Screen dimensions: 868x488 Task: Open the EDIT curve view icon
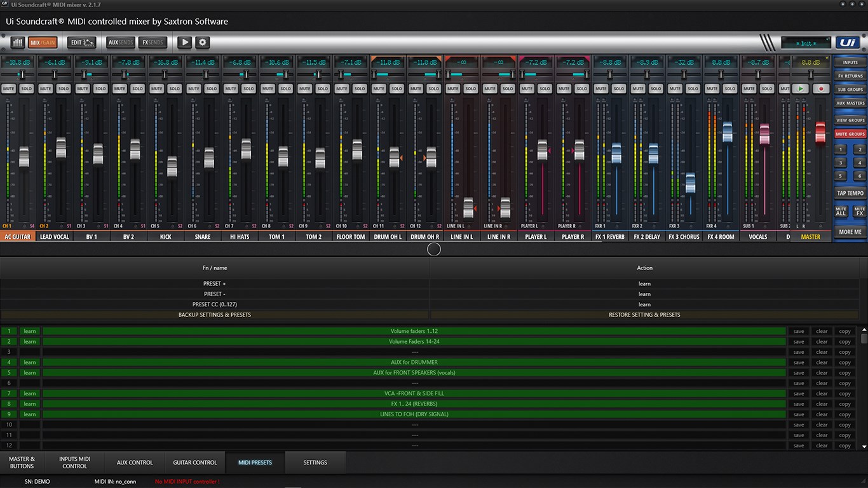tap(80, 42)
